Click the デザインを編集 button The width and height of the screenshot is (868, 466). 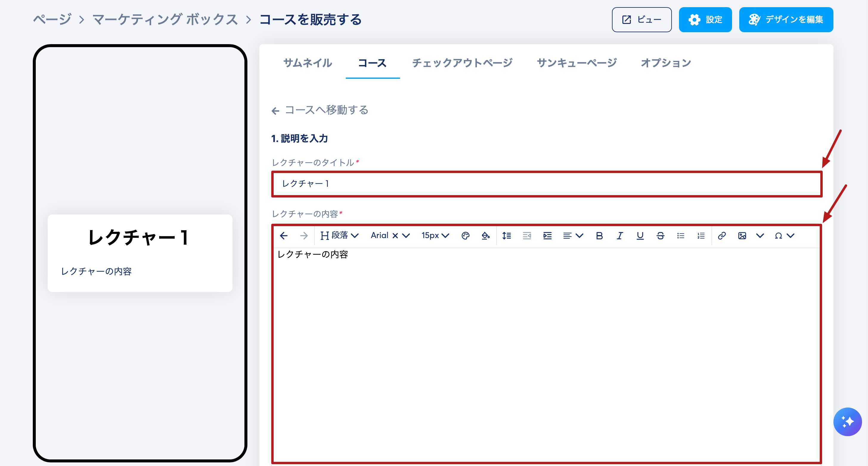786,20
